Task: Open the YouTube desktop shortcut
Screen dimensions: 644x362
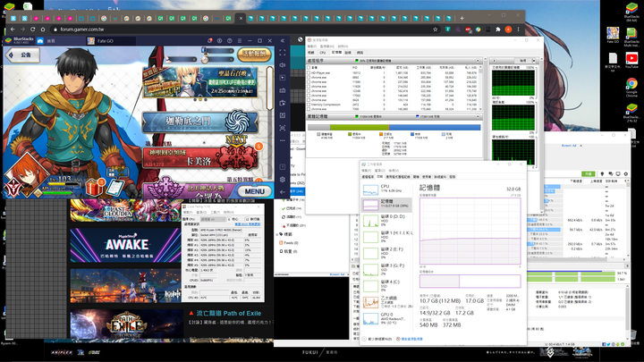Action: pyautogui.click(x=631, y=61)
